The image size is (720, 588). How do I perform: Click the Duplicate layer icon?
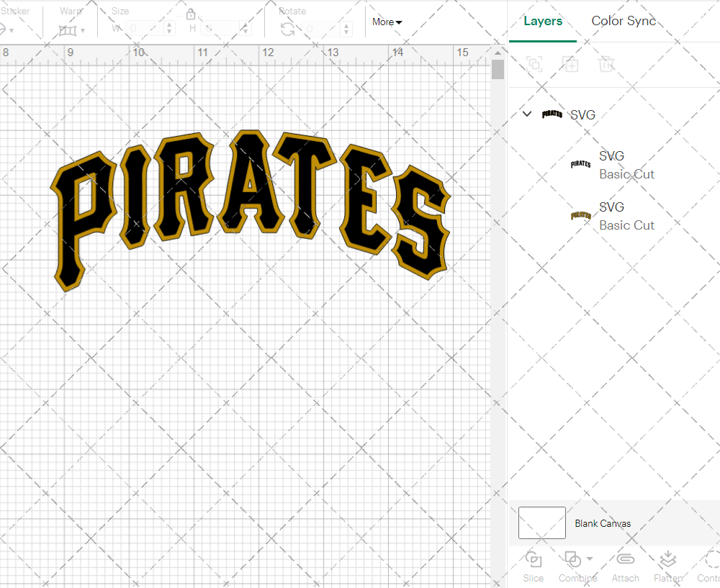[570, 64]
